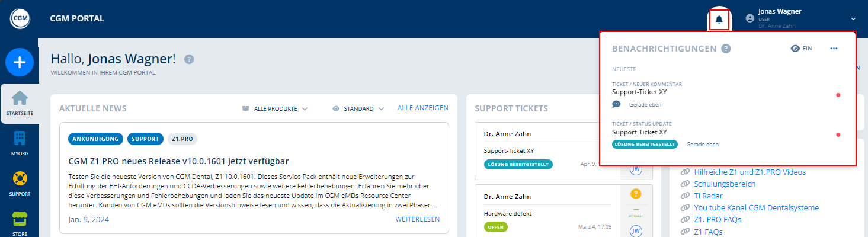The height and width of the screenshot is (237, 868).
Task: Click help icon next to Benachrichtigungen
Action: pos(726,49)
